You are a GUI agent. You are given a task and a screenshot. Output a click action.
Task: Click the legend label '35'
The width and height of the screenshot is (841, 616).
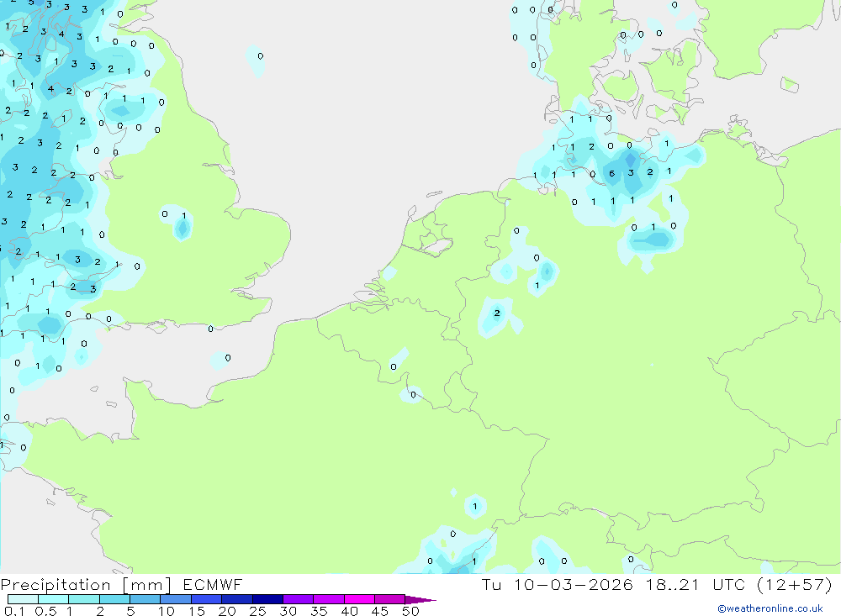click(319, 611)
